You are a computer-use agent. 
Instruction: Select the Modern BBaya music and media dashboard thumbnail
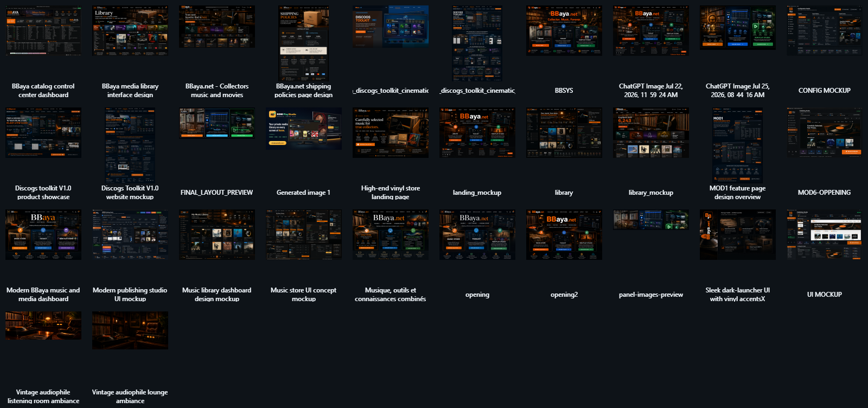coord(43,234)
